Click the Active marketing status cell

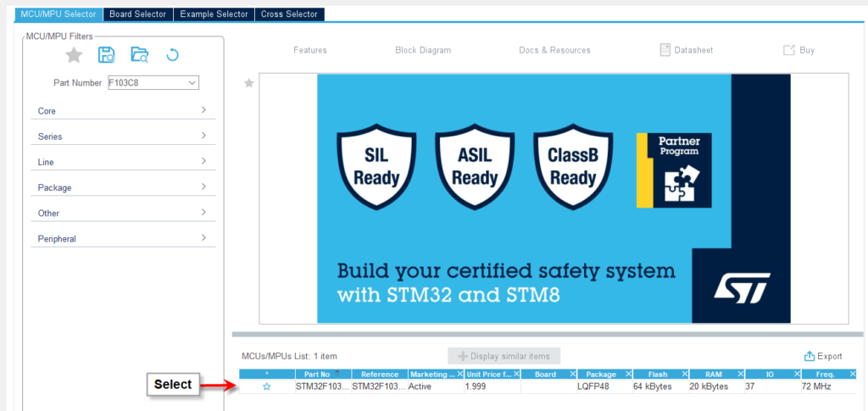coord(437,386)
